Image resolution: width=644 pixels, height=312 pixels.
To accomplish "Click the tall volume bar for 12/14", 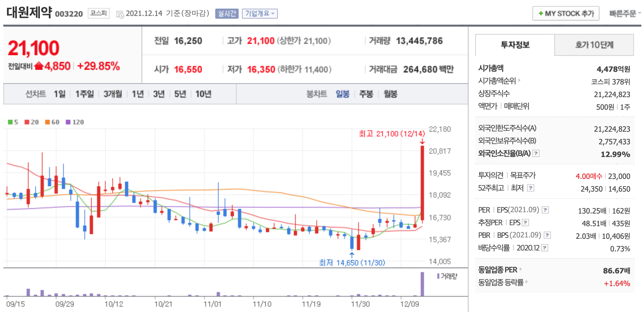I will (x=422, y=284).
